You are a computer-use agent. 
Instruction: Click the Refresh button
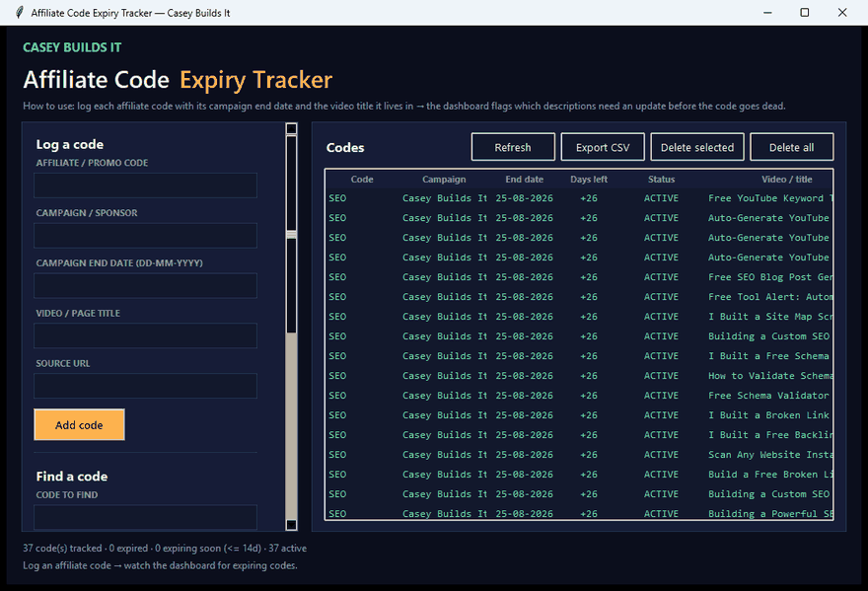point(513,147)
